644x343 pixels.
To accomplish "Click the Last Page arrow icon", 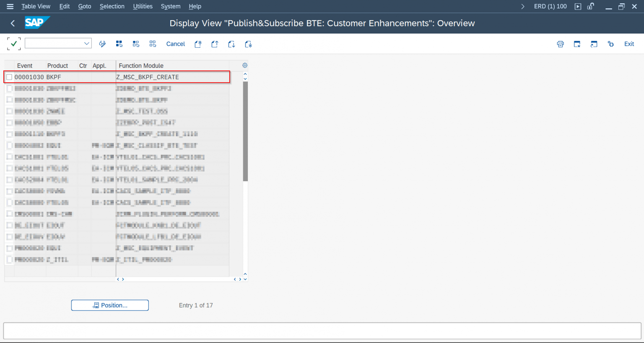I will click(248, 44).
